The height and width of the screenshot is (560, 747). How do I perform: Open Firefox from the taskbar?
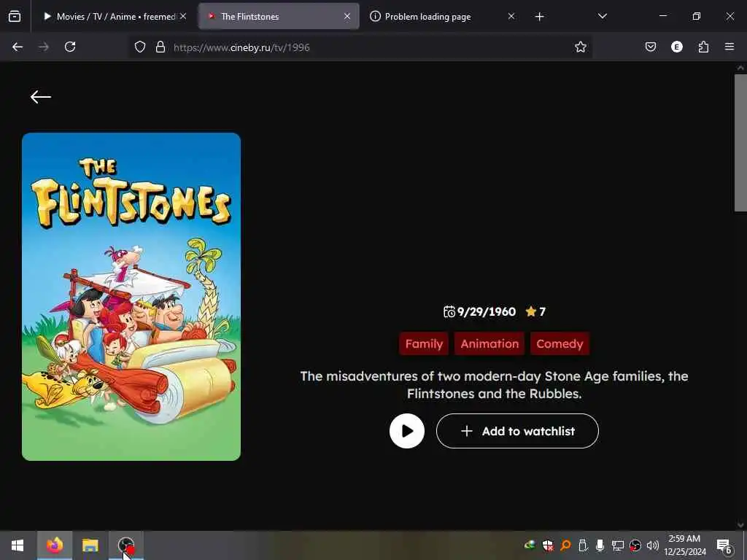55,545
